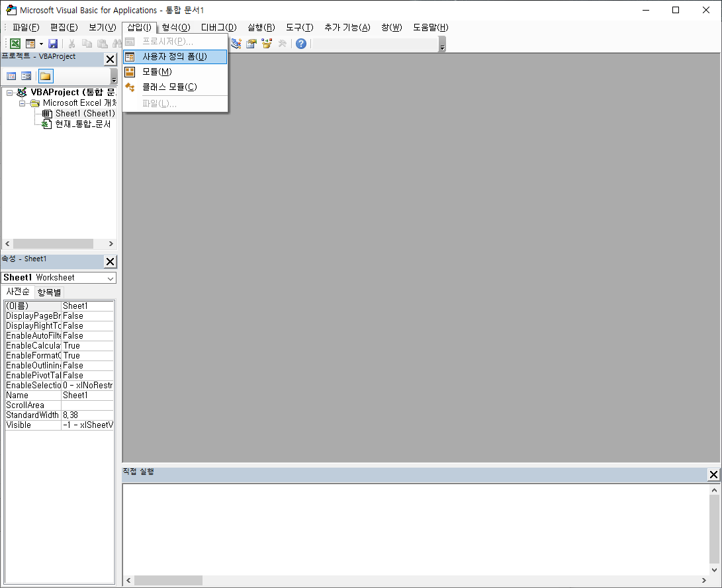Image resolution: width=722 pixels, height=588 pixels.
Task: Close the 프로젝트 - VBAProject panel
Action: 110,60
